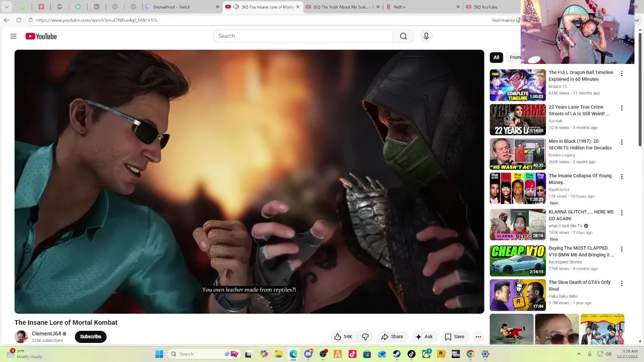
Task: Open Google Chrome from the taskbar
Action: [470, 354]
